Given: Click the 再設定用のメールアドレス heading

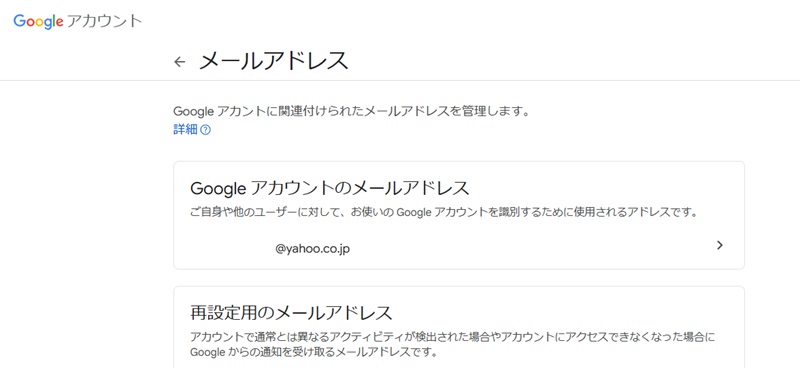Looking at the screenshot, I should tap(291, 312).
